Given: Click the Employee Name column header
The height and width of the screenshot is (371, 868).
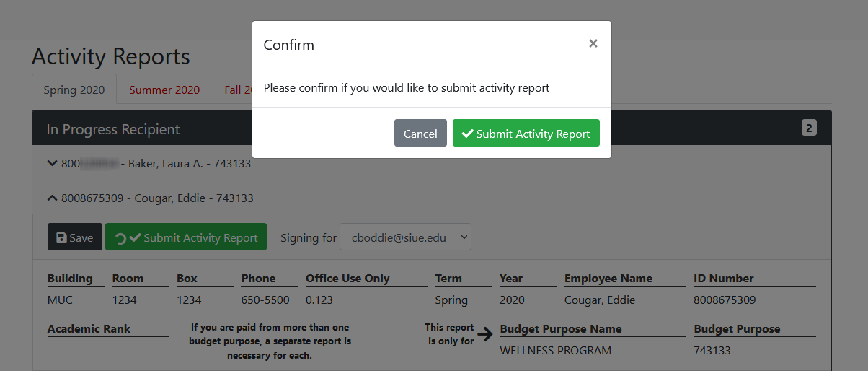Looking at the screenshot, I should click(x=608, y=279).
